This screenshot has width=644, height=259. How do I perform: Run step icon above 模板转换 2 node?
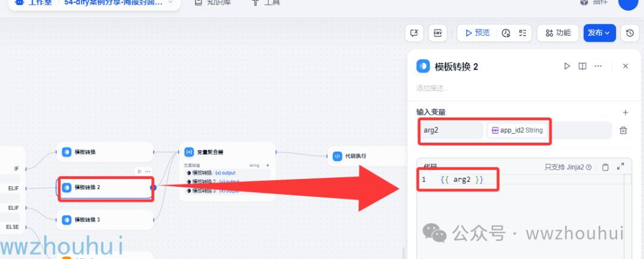(140, 171)
